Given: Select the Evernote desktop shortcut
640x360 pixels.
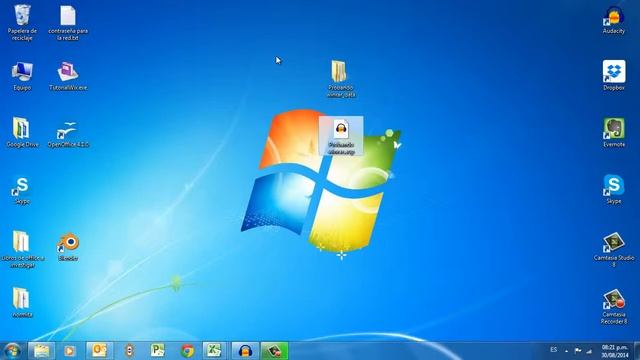Looking at the screenshot, I should [x=613, y=133].
